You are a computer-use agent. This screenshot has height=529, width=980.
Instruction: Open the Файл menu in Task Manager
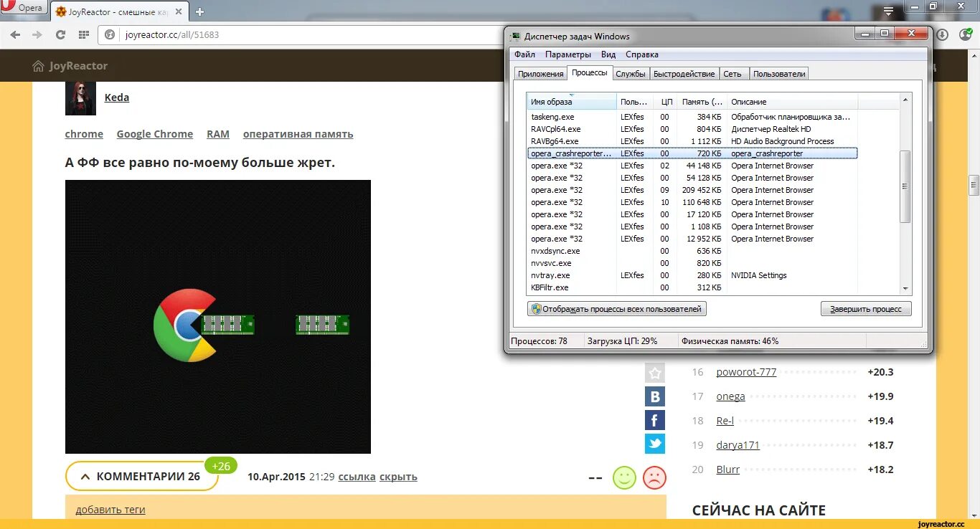click(524, 54)
